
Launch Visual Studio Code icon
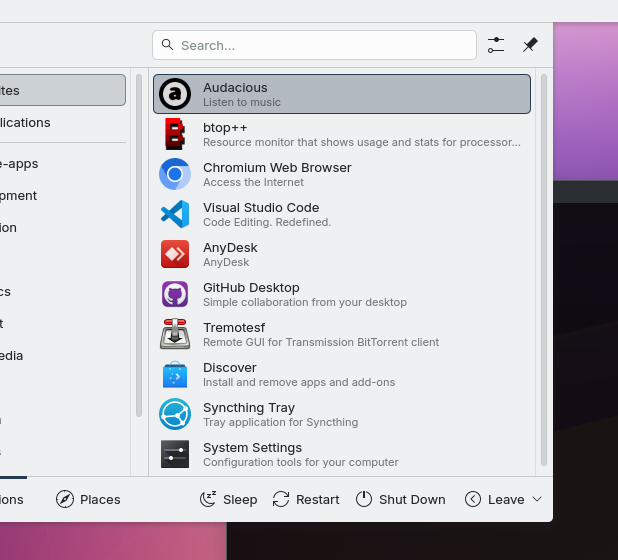[175, 214]
